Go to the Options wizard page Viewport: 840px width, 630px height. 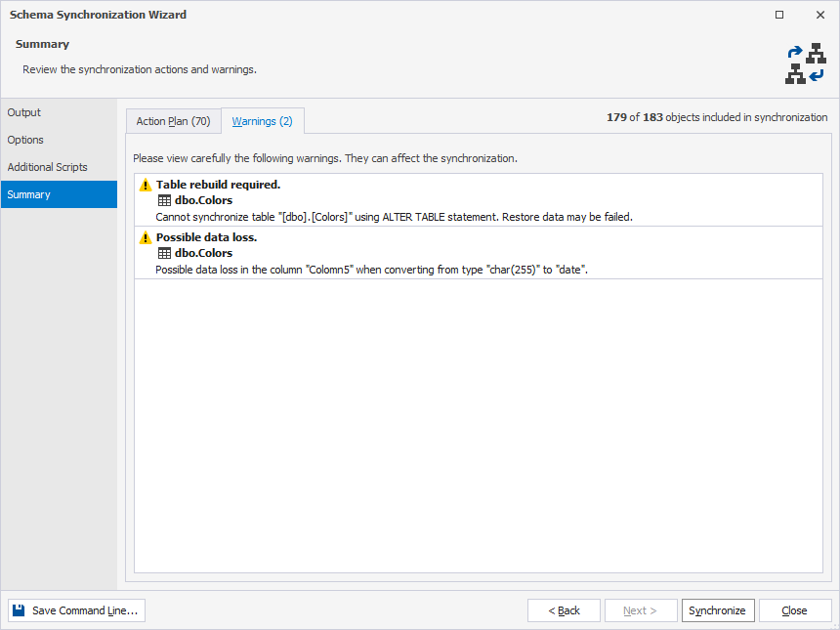pyautogui.click(x=26, y=140)
